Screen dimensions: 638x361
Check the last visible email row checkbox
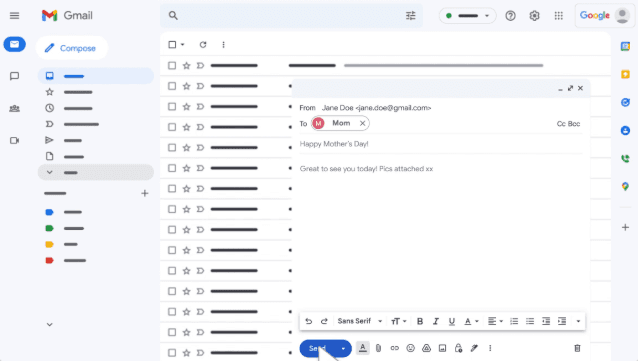172,352
